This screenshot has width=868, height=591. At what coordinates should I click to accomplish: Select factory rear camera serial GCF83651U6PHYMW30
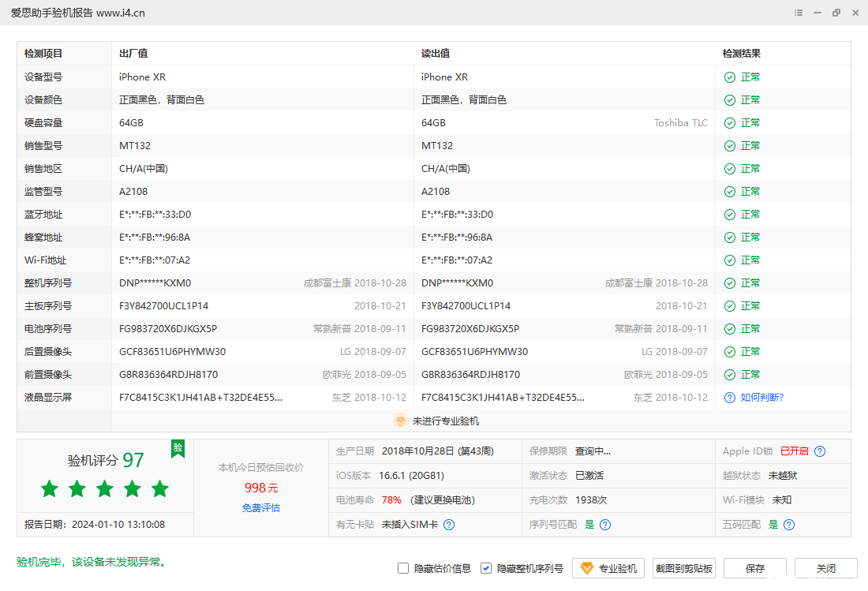172,352
